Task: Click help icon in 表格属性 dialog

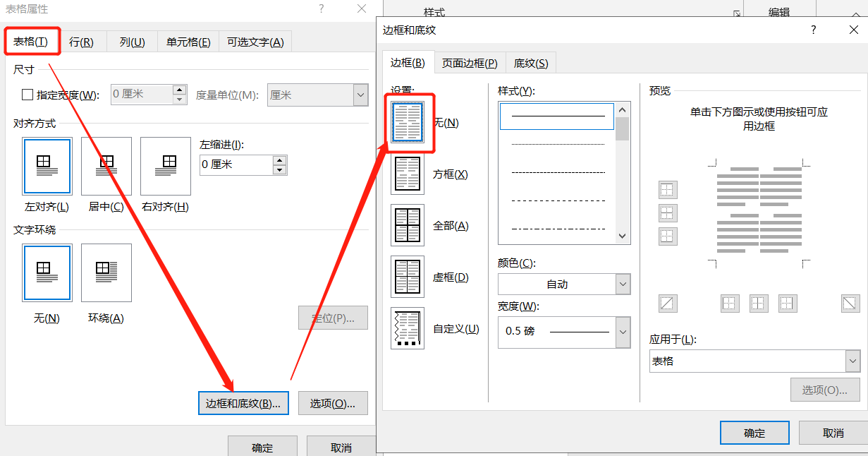Action: point(322,8)
